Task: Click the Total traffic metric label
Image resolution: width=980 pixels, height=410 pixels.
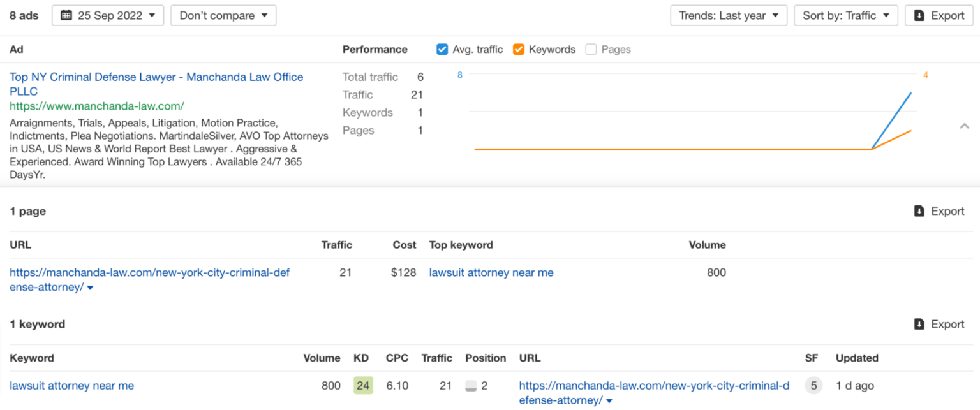Action: click(x=370, y=77)
